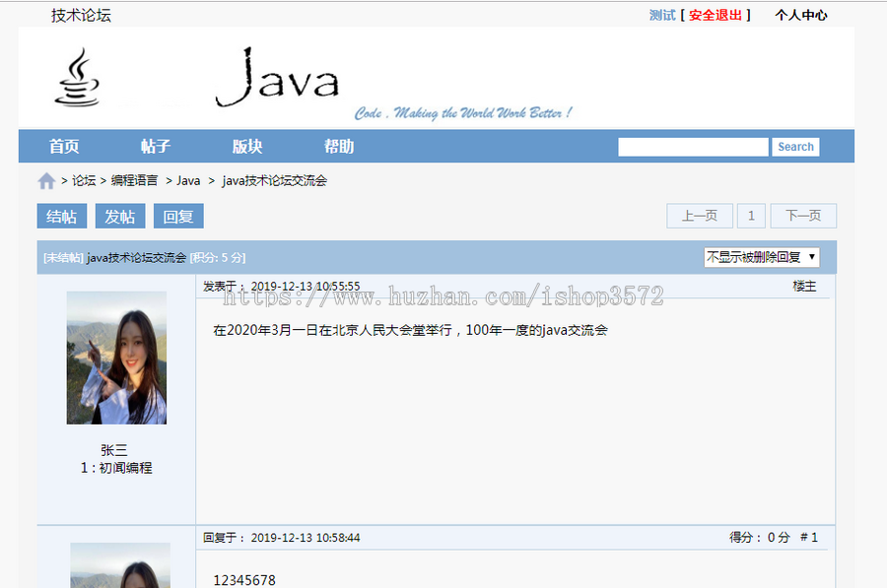Open the 版块 nav menu item
Viewport: 887px width, 588px height.
247,147
